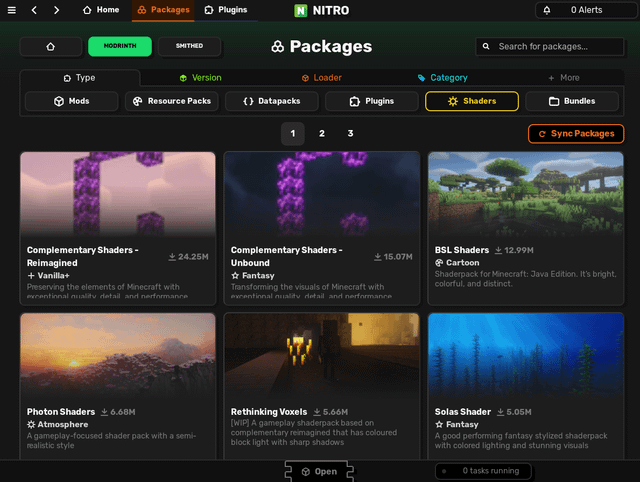Expand the Version filter
The image size is (640, 482).
(200, 77)
